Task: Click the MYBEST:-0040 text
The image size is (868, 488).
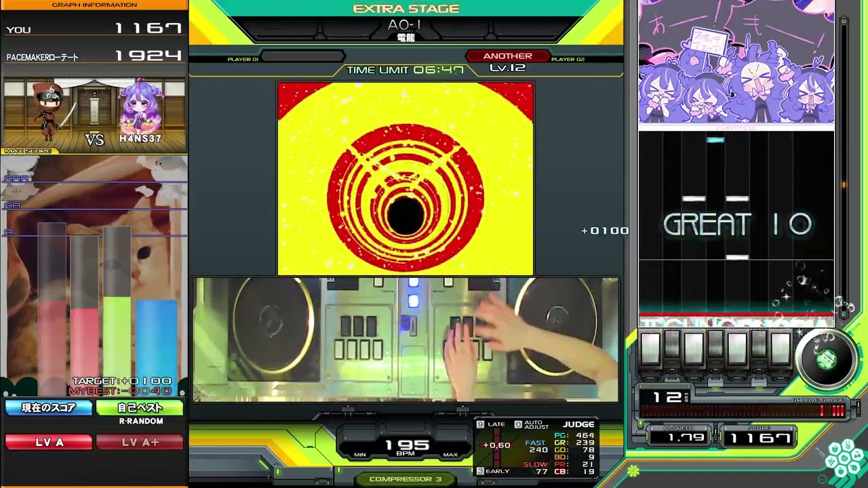Action: click(120, 391)
